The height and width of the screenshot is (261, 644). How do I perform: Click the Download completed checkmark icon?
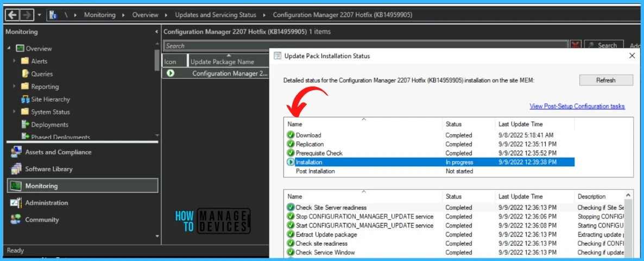[291, 135]
